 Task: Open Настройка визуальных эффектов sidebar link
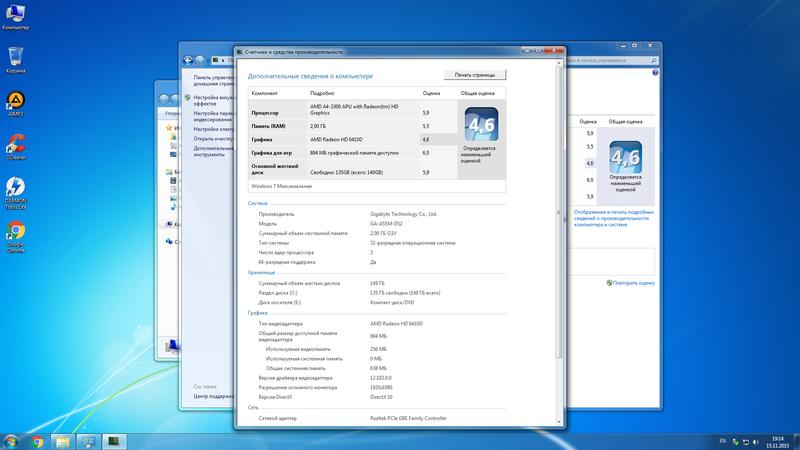(213, 100)
